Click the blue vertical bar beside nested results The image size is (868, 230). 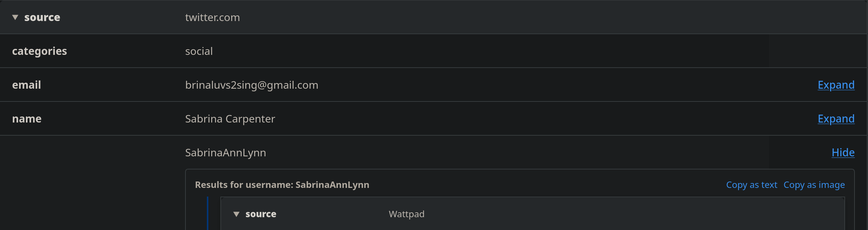click(208, 213)
